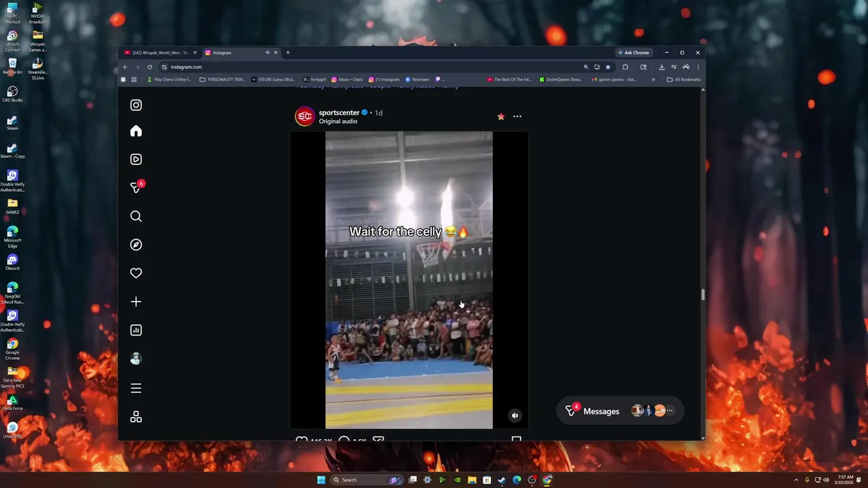This screenshot has height=488, width=868.
Task: Open the DeJenQueen Strea... bookmark
Action: point(561,79)
